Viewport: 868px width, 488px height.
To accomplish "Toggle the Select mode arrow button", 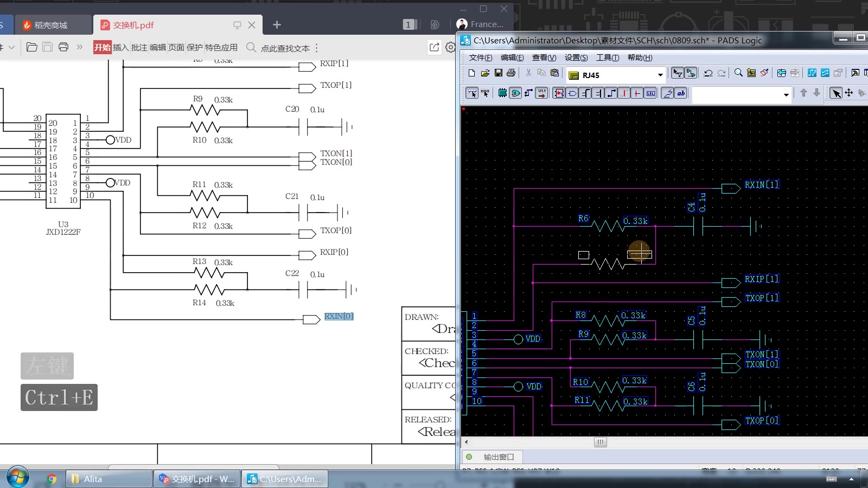I will [836, 93].
